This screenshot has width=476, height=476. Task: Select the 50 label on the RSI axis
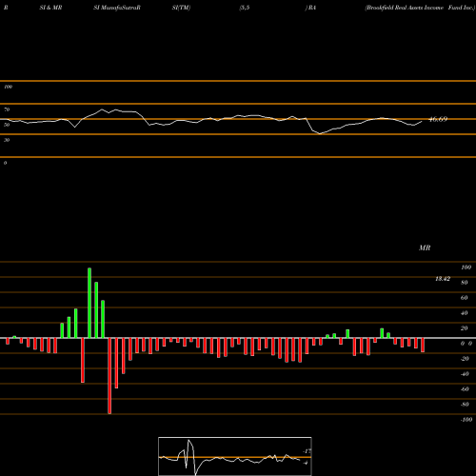7,125
